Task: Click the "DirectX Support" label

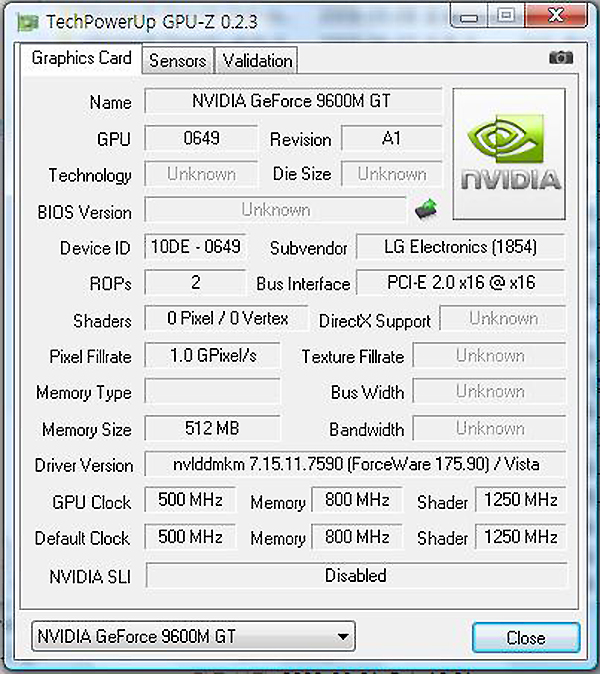Action: click(374, 322)
